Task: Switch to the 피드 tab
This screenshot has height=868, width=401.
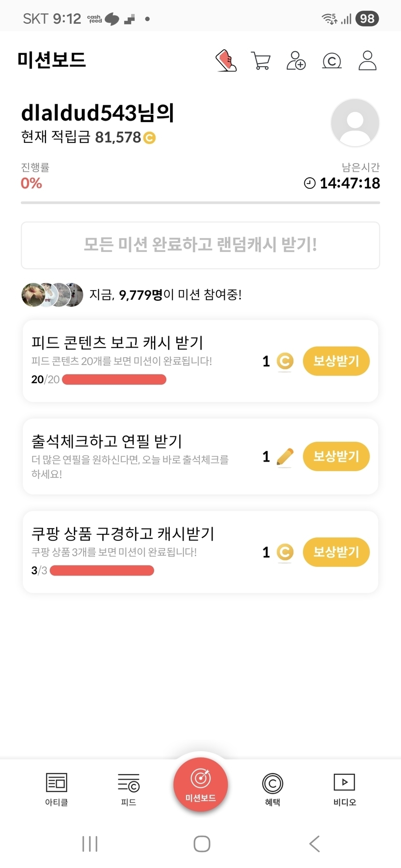Action: tap(129, 788)
